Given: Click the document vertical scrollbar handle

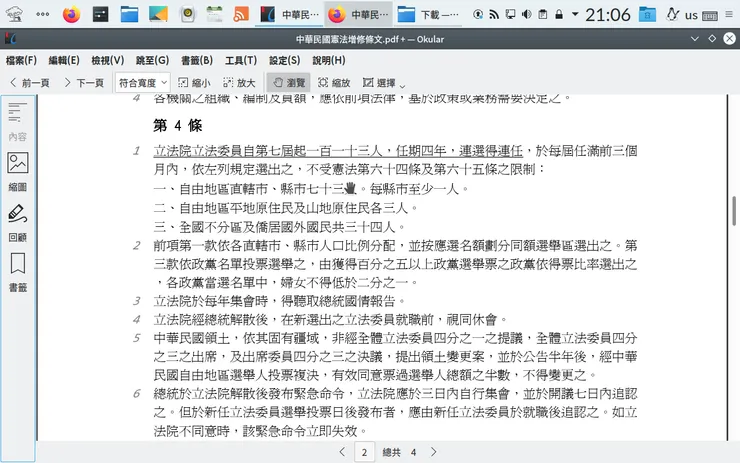Looking at the screenshot, I should click(x=734, y=211).
